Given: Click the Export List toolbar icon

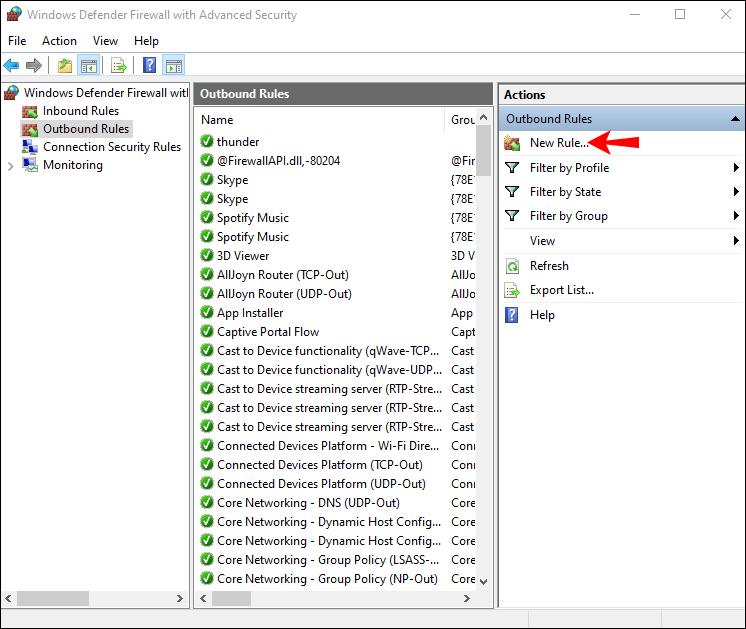Looking at the screenshot, I should [118, 65].
